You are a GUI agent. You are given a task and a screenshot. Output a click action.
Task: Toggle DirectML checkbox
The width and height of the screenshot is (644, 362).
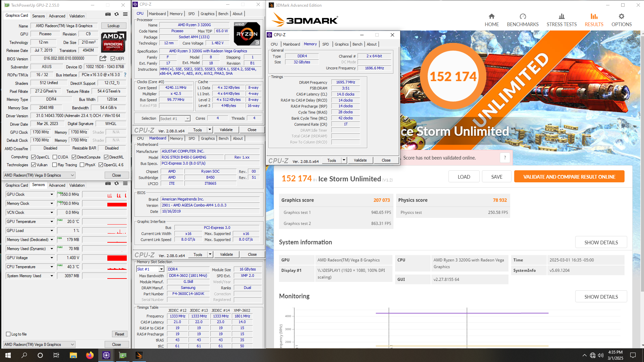coord(106,157)
